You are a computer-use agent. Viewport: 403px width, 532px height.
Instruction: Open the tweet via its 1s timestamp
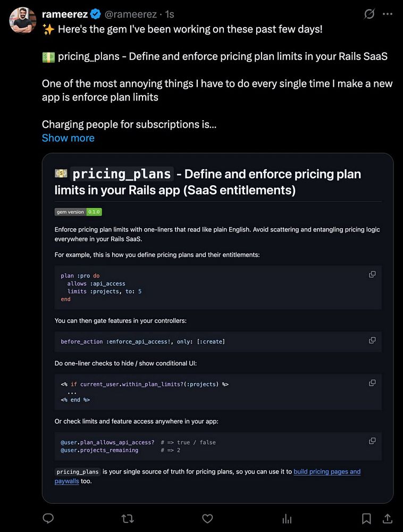(x=170, y=14)
